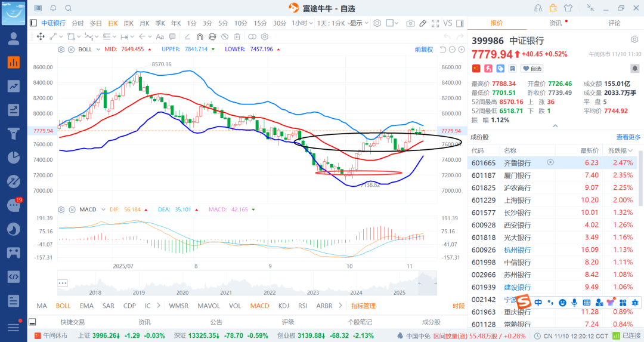This screenshot has width=644, height=342.
Task: Toggle the 自选 favorite heart button
Action: (x=534, y=69)
